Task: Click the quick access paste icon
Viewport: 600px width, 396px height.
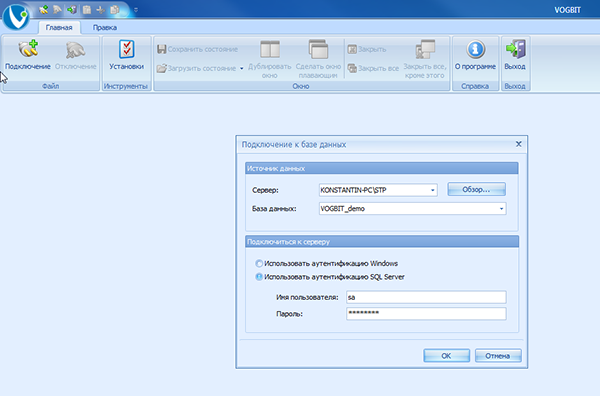Action: point(87,10)
